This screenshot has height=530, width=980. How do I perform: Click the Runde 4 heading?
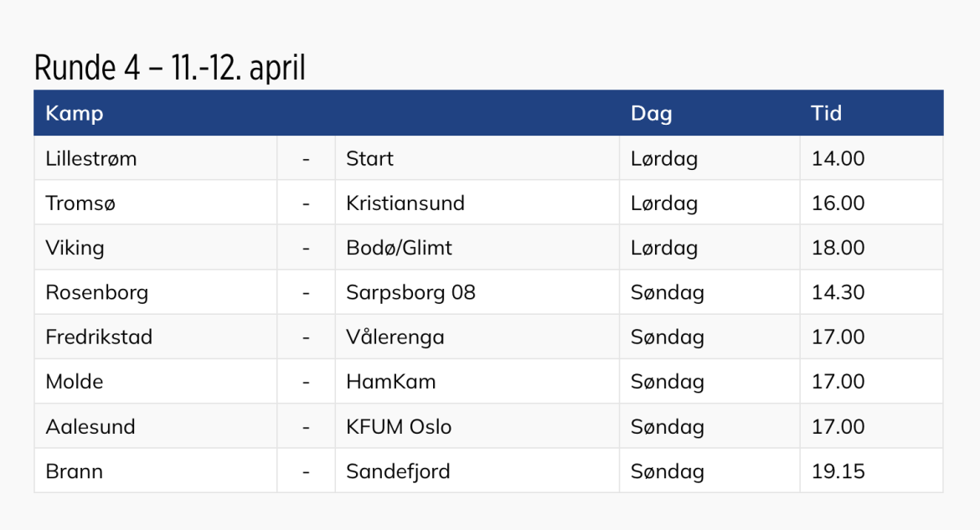(x=170, y=69)
